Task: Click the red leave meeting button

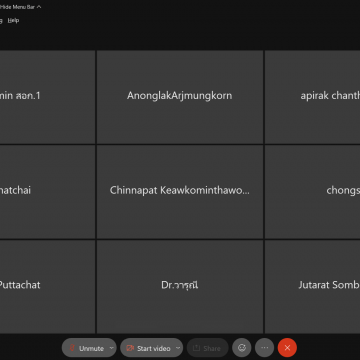Action: 287,348
